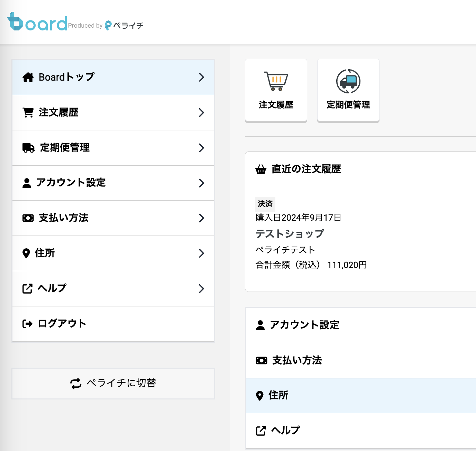Image resolution: width=476 pixels, height=451 pixels.
Task: Open the ペライチ link in header
Action: tap(124, 26)
